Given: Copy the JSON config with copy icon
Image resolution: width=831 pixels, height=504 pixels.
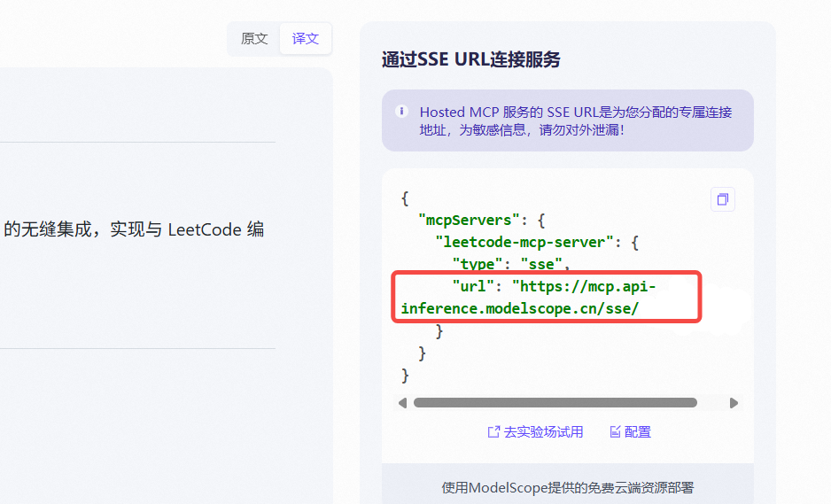Looking at the screenshot, I should point(722,199).
